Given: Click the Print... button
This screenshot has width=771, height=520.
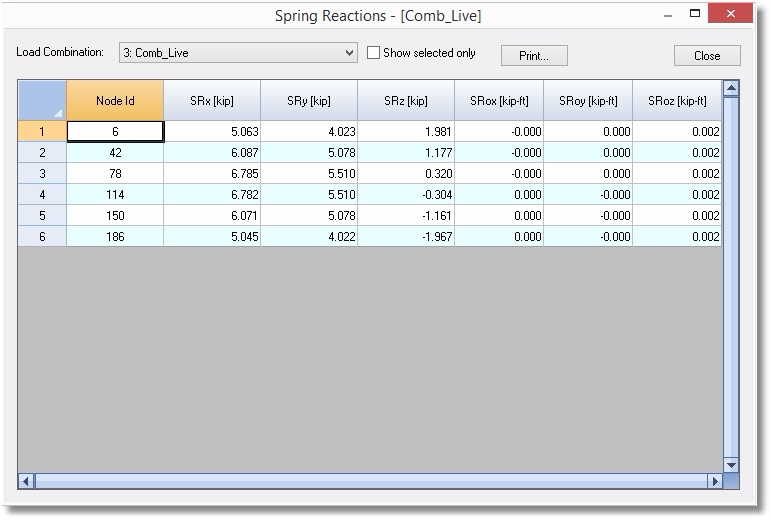Looking at the screenshot, I should [x=534, y=56].
